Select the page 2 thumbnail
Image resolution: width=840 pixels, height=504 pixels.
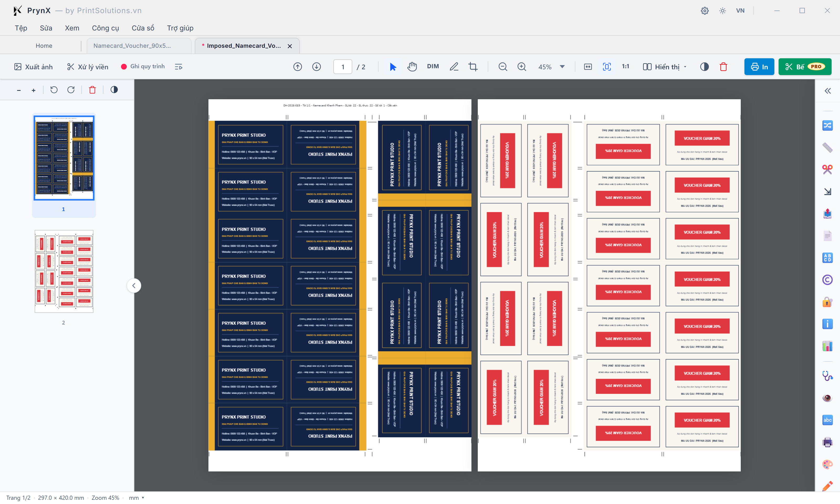[x=64, y=271]
